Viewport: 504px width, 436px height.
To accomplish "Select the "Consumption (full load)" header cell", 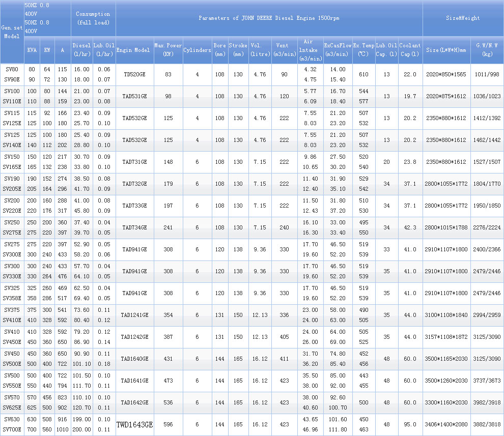I will [93, 18].
